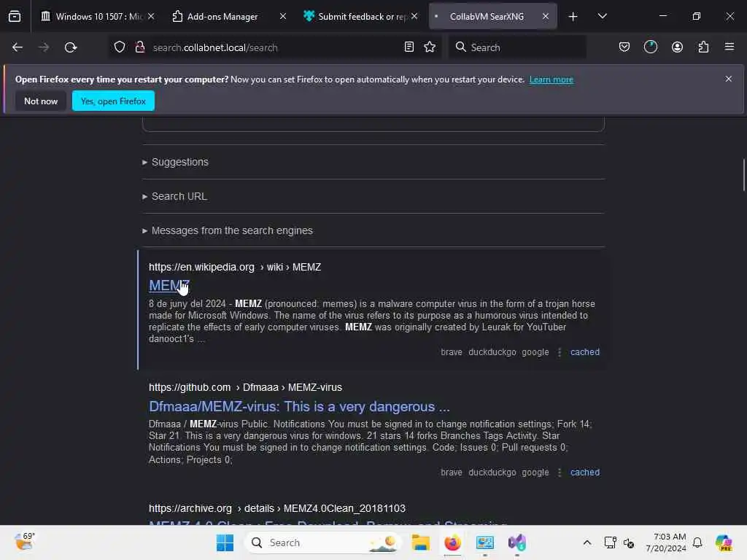
Task: Close the Add-ons Manager tab
Action: tap(283, 16)
